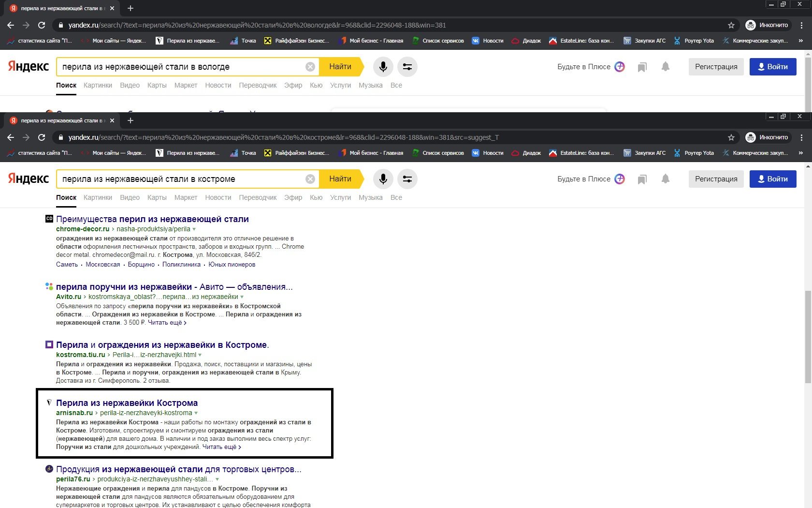This screenshot has width=812, height=508.
Task: Open Переводчик tab in Vologda window
Action: 258,85
